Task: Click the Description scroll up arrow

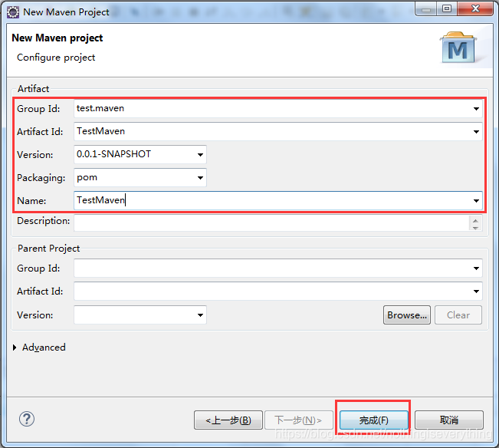Action: pyautogui.click(x=475, y=221)
